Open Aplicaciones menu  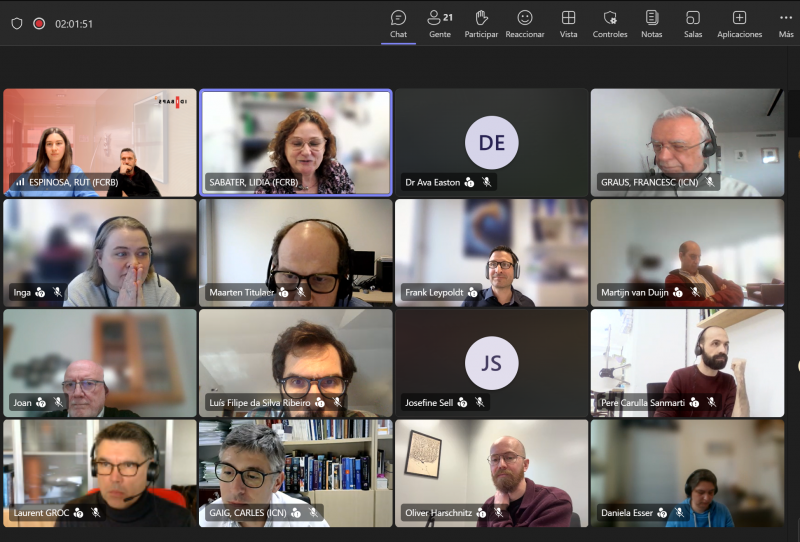[x=739, y=24]
